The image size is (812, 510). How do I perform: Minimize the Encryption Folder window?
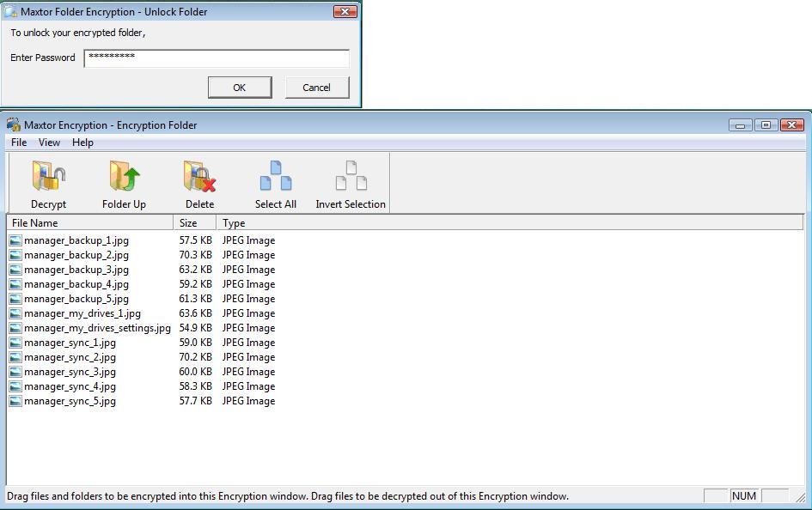pos(740,125)
